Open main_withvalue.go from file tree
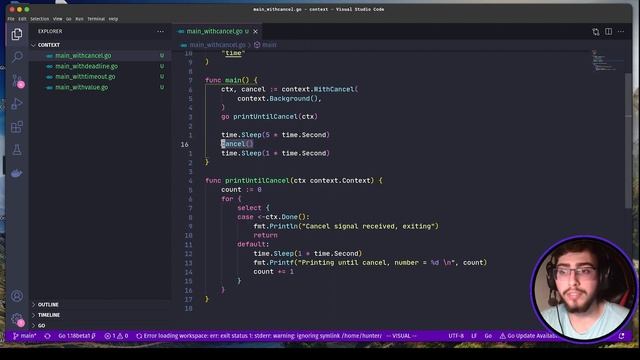The height and width of the screenshot is (360, 640). (100, 87)
